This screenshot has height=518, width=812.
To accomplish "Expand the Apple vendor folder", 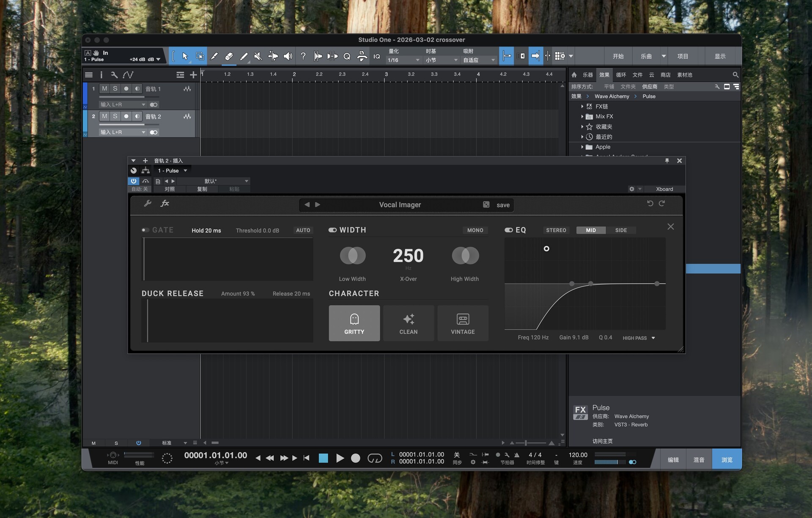I will click(x=582, y=147).
